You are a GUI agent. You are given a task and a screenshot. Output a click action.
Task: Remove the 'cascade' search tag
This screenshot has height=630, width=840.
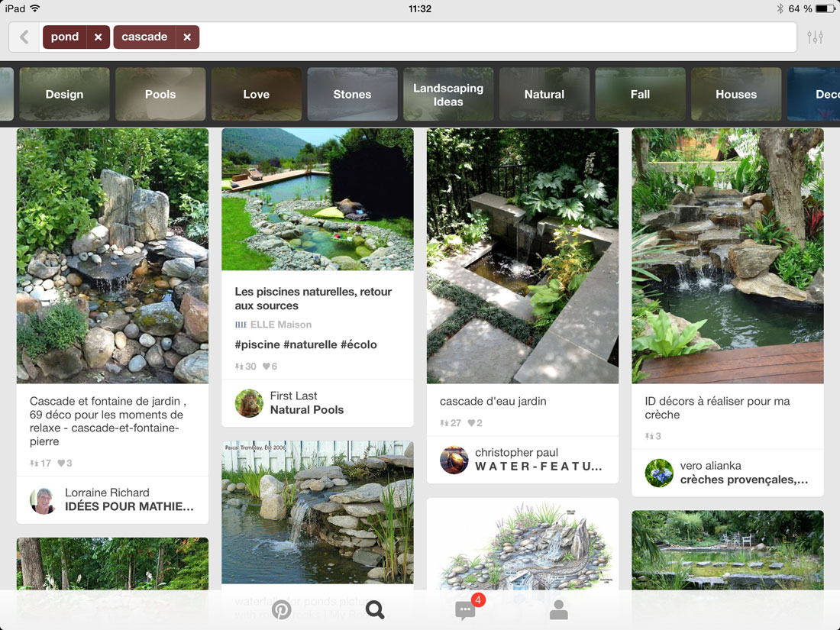point(187,37)
